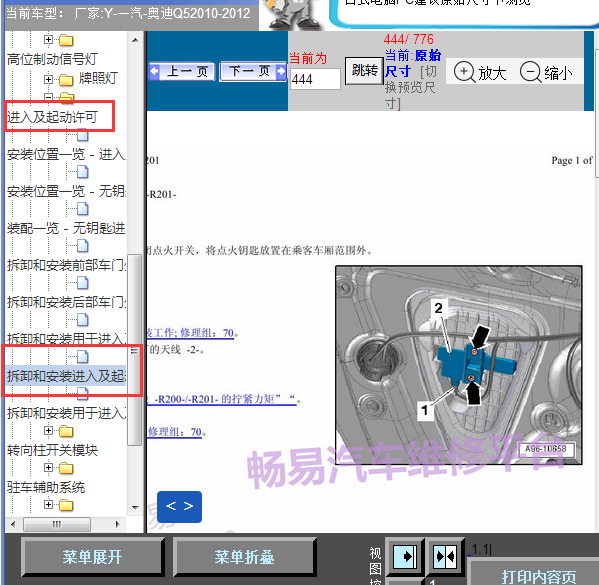This screenshot has height=585, width=599.
Task: Open link ending 修理组: 70 near antenna
Action: (191, 333)
